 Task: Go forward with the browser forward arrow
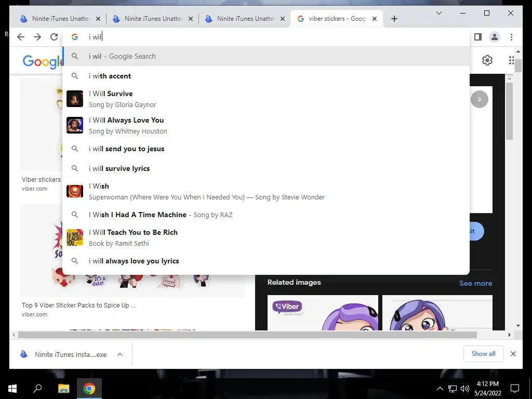[37, 37]
